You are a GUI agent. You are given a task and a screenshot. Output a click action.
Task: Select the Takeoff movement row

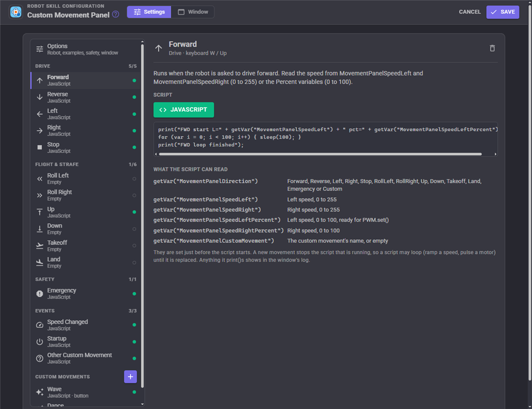tap(86, 246)
